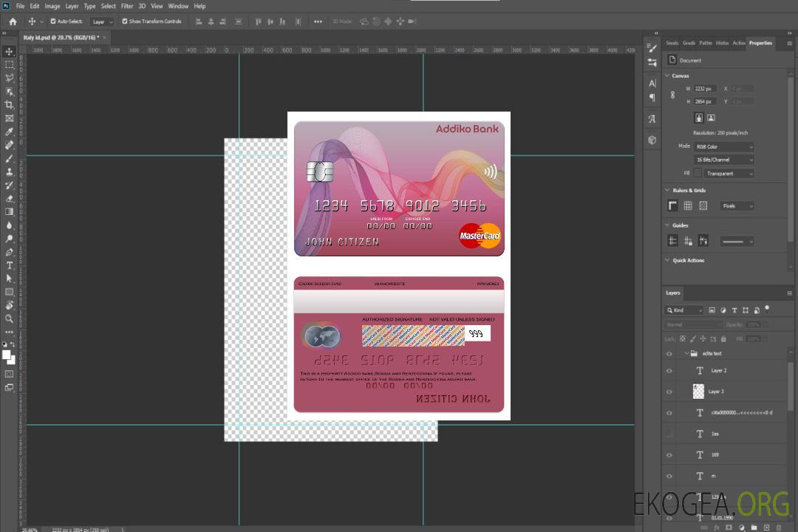
Task: Select the Horizontal Type tool
Action: [x=9, y=265]
